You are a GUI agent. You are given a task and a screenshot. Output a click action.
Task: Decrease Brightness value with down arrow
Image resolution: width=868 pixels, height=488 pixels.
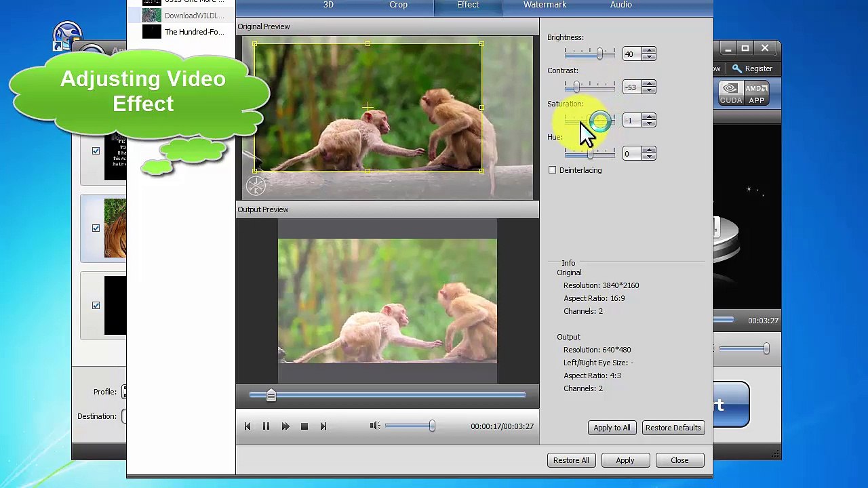pos(649,57)
